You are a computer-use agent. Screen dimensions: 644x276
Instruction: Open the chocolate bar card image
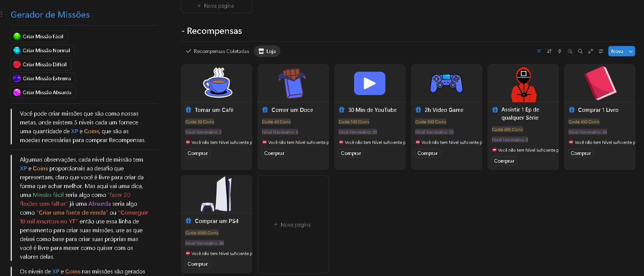tap(293, 83)
